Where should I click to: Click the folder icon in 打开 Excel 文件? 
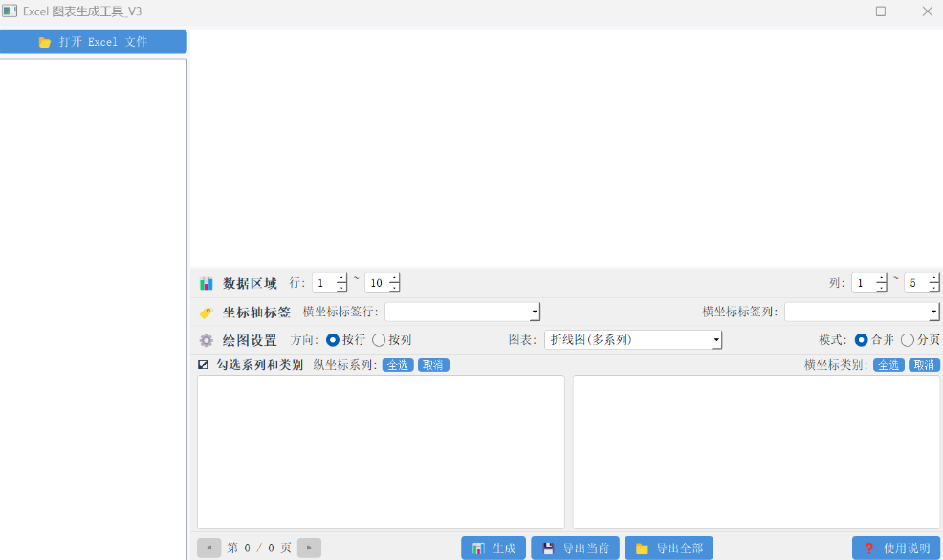click(x=45, y=42)
